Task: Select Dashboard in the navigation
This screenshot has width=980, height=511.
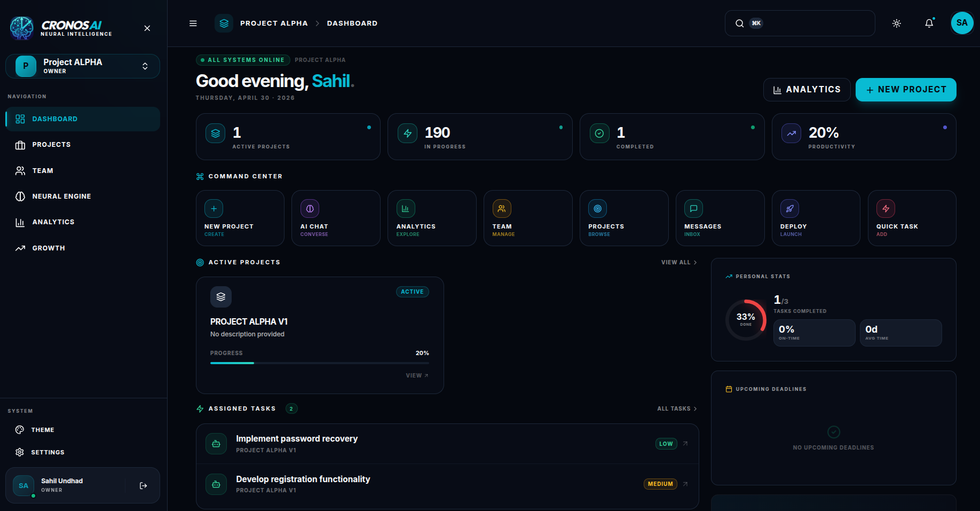Action: (83, 119)
